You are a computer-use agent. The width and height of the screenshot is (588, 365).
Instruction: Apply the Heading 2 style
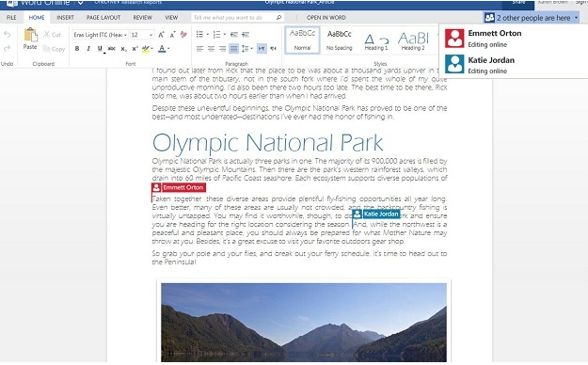pos(413,40)
